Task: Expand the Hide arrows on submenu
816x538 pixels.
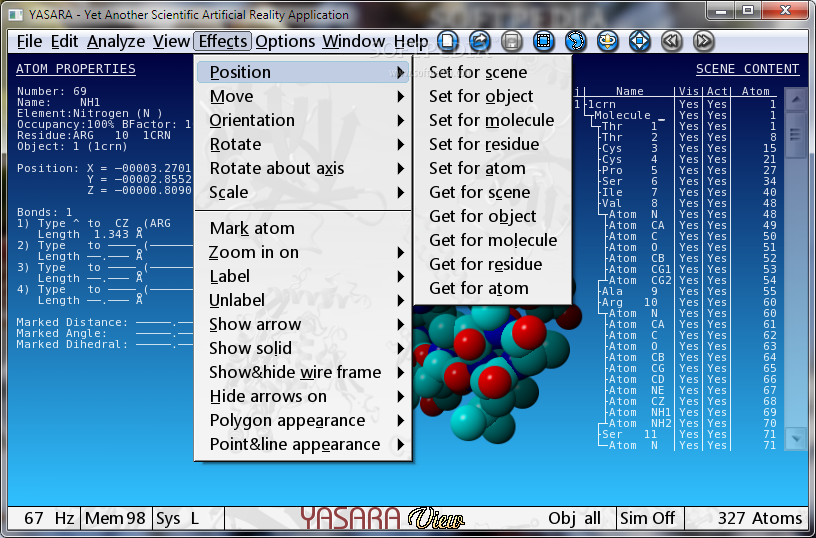Action: (x=303, y=396)
